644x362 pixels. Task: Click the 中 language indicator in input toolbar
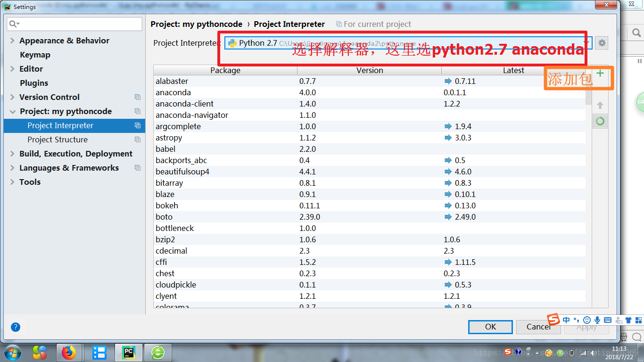566,320
